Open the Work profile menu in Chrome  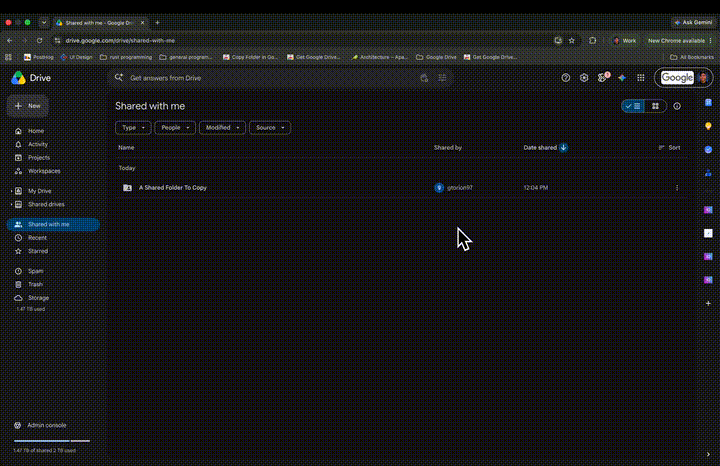(x=624, y=40)
